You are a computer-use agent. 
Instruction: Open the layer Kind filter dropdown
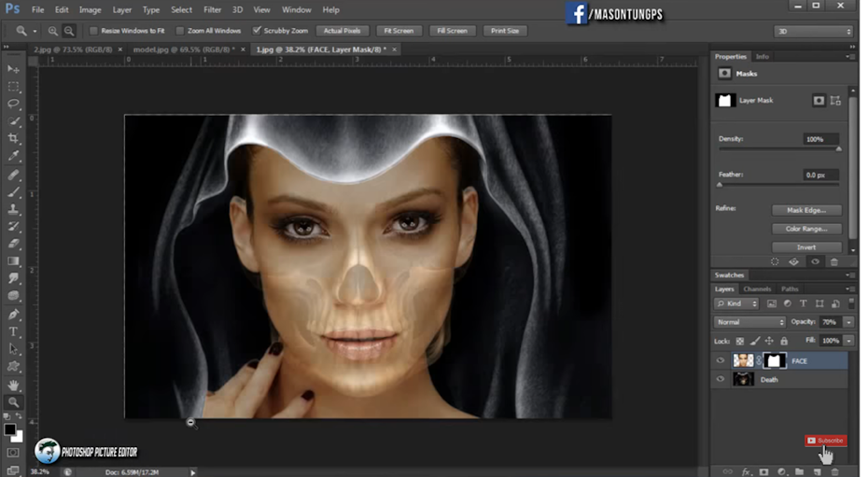tap(735, 303)
